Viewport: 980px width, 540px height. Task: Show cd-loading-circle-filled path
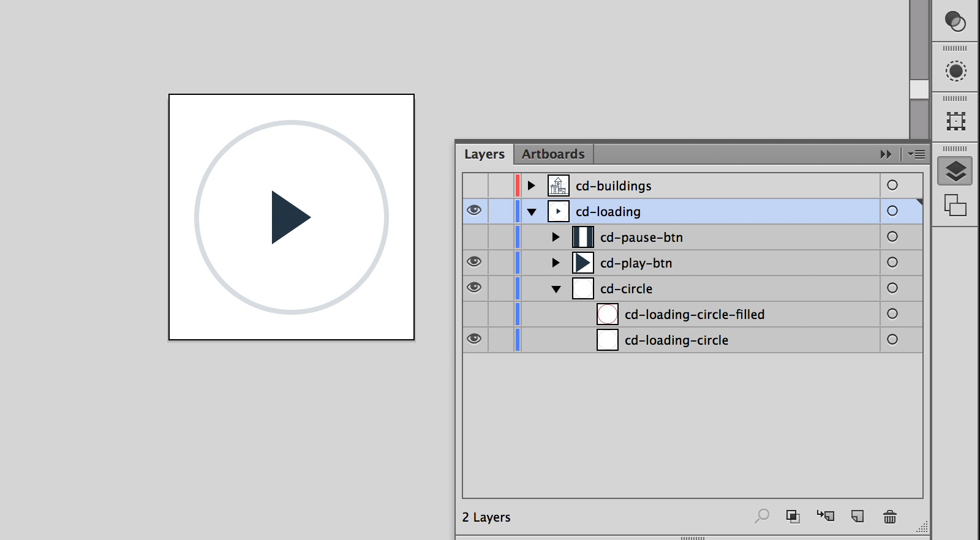tap(475, 314)
